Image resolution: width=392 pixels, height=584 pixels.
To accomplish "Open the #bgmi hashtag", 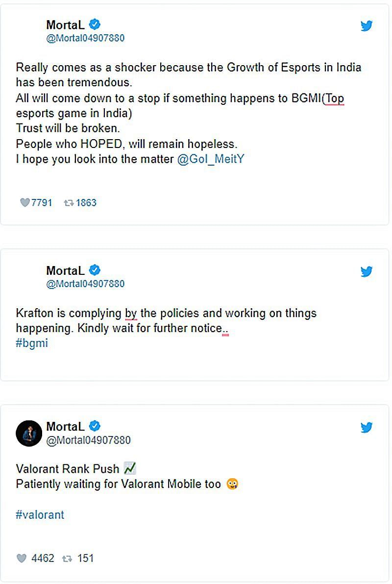I will 32,343.
